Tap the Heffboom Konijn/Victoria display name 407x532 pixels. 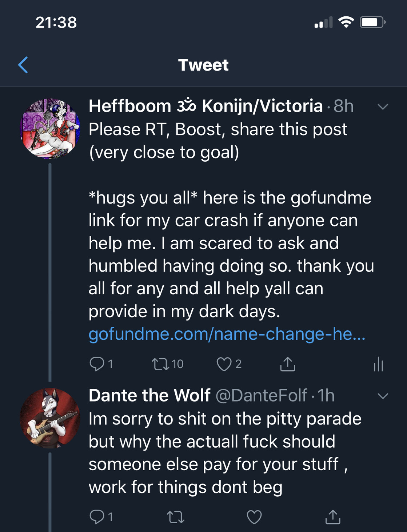point(206,106)
